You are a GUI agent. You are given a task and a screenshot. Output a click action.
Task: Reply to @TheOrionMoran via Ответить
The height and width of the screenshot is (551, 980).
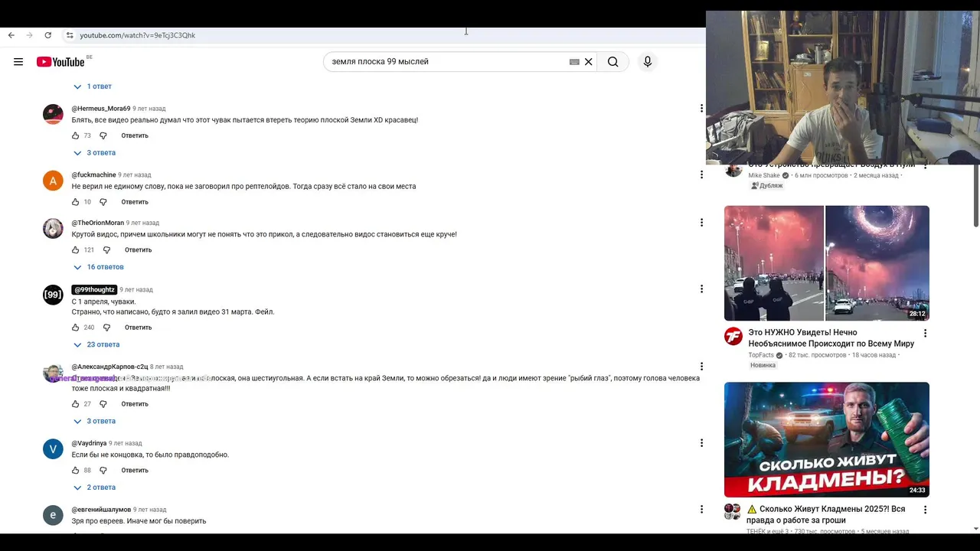coord(139,250)
